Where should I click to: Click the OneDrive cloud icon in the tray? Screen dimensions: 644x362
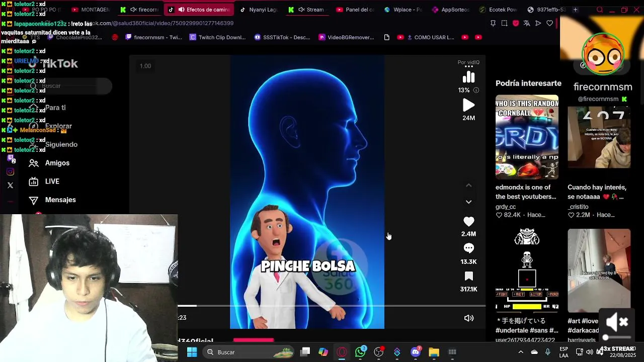pos(534,352)
